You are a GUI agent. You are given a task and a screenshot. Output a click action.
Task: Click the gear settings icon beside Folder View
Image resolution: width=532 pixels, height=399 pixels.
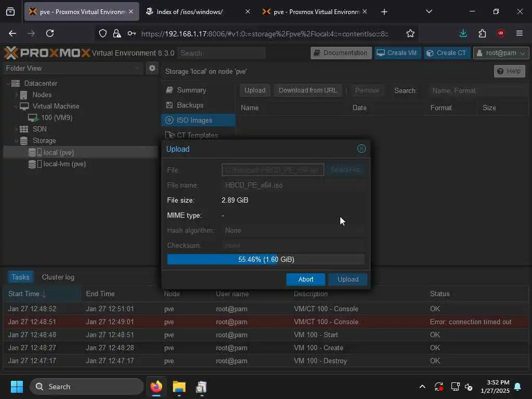point(152,68)
